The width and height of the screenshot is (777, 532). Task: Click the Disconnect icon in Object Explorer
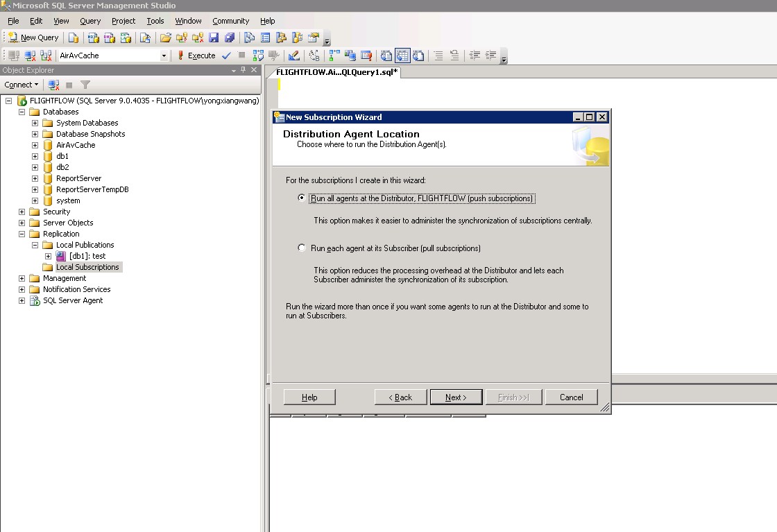[x=53, y=85]
